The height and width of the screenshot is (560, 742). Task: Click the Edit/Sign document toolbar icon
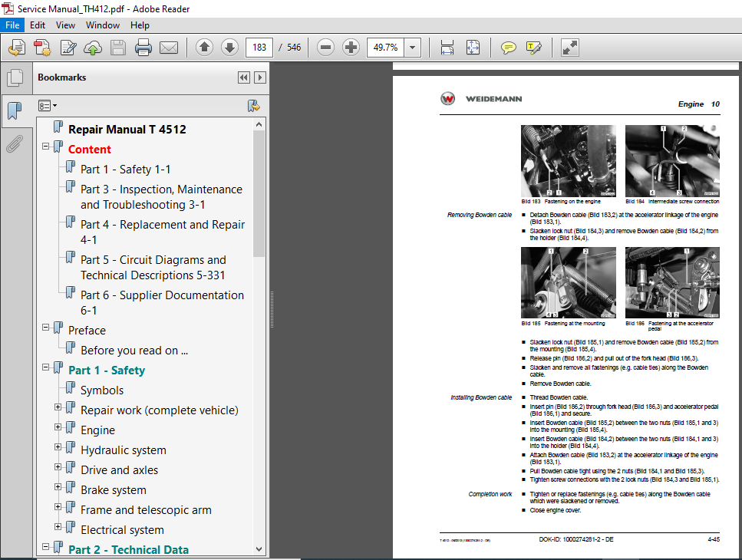68,48
